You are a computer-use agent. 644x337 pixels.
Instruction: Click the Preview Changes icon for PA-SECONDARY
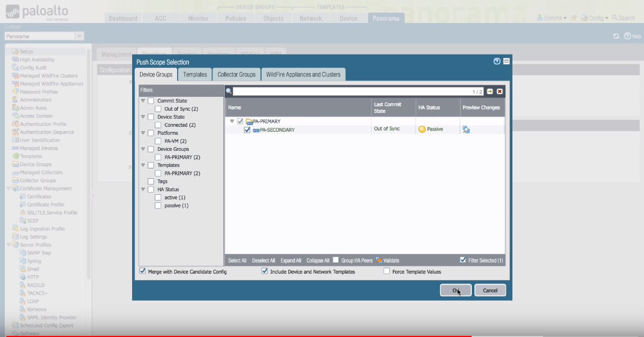[x=466, y=129]
